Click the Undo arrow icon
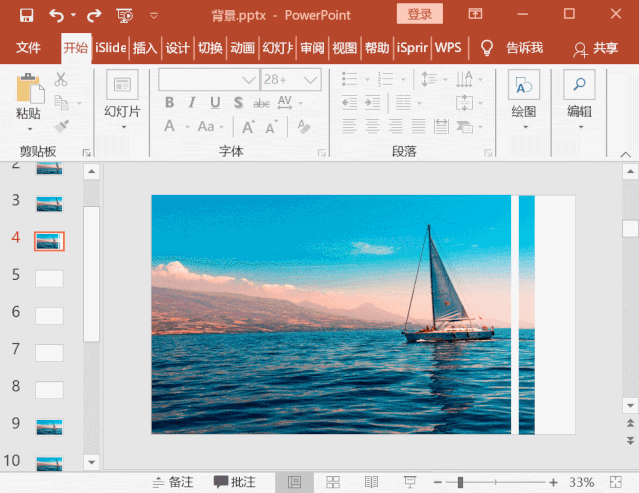 (x=56, y=15)
